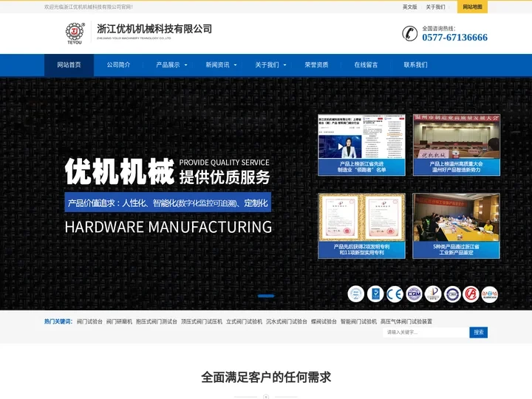Image resolution: width=532 pixels, height=399 pixels.
Task: Click the rightmost orange-blue circular badge
Action: coord(490,294)
